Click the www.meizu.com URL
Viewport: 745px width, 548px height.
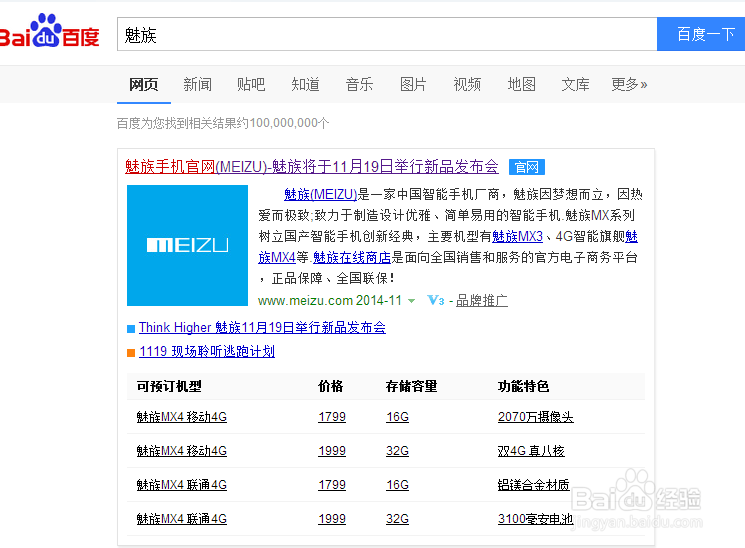(x=305, y=301)
